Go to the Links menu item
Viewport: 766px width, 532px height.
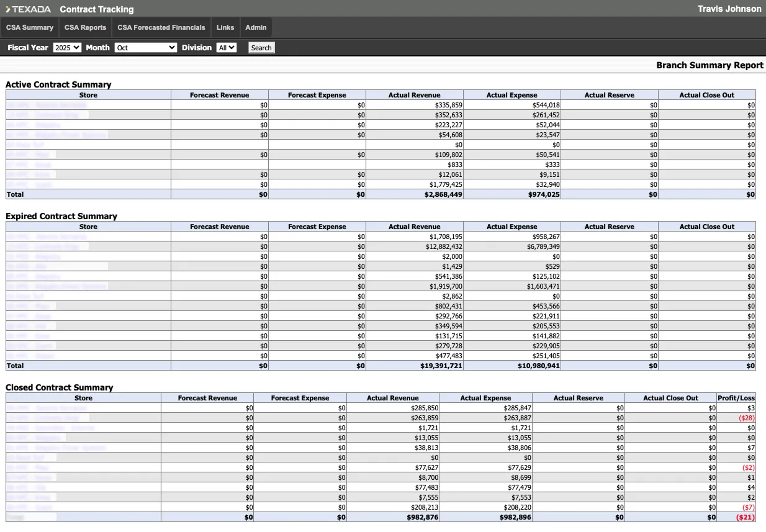[225, 27]
